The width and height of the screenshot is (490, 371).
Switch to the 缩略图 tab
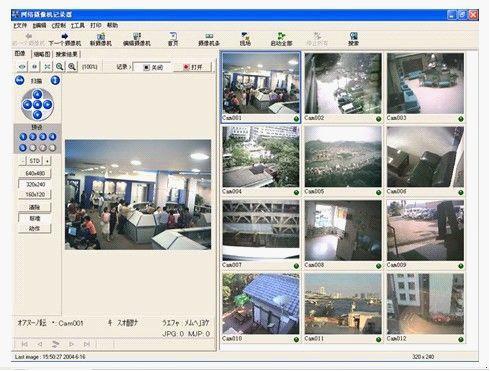click(42, 54)
